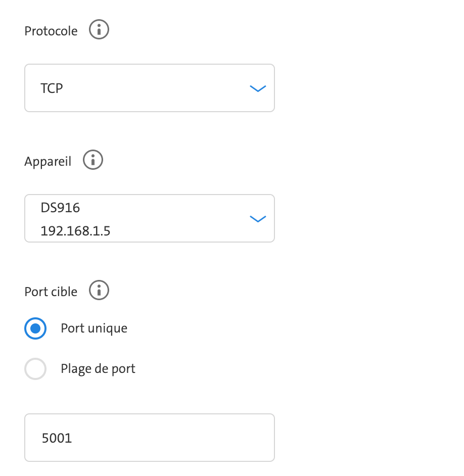Focus the port field containing 5001
Screen dimensions: 464x476
(x=150, y=438)
